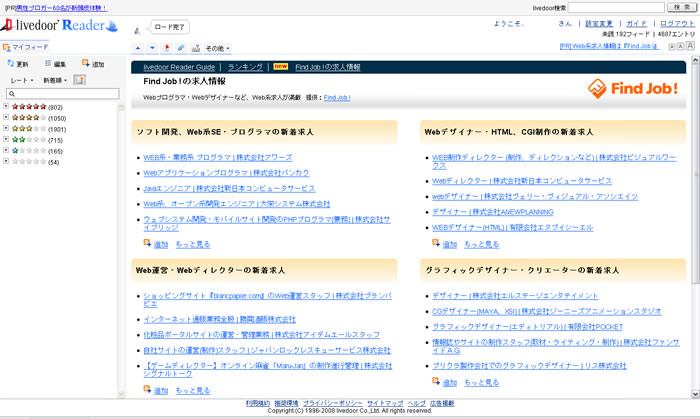Image resolution: width=700 pixels, height=419 pixels.
Task: Click the ログアウト logout link
Action: coord(677,24)
